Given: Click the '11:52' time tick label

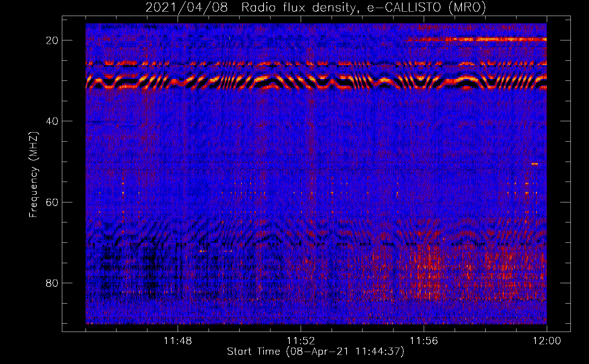Looking at the screenshot, I should point(301,341).
